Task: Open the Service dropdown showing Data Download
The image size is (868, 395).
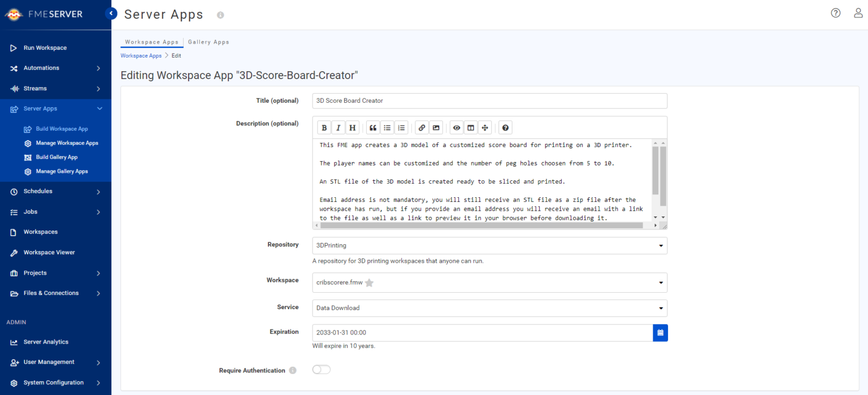Action: pos(489,308)
